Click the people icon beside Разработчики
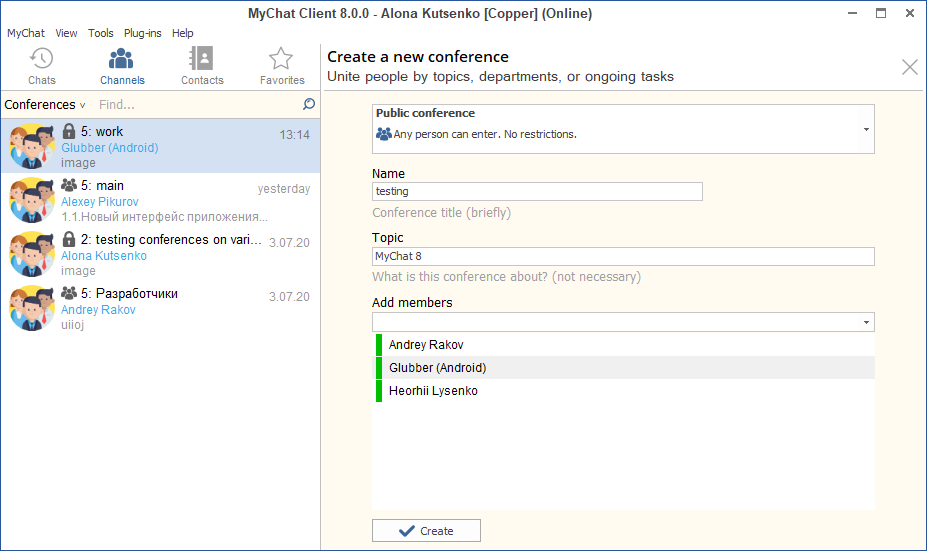927x551 pixels. pos(69,293)
